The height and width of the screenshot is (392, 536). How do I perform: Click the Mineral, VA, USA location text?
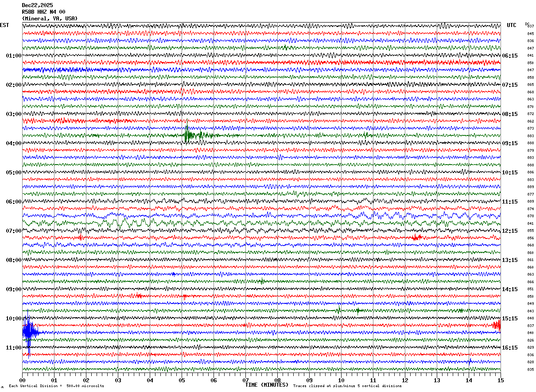(50, 19)
